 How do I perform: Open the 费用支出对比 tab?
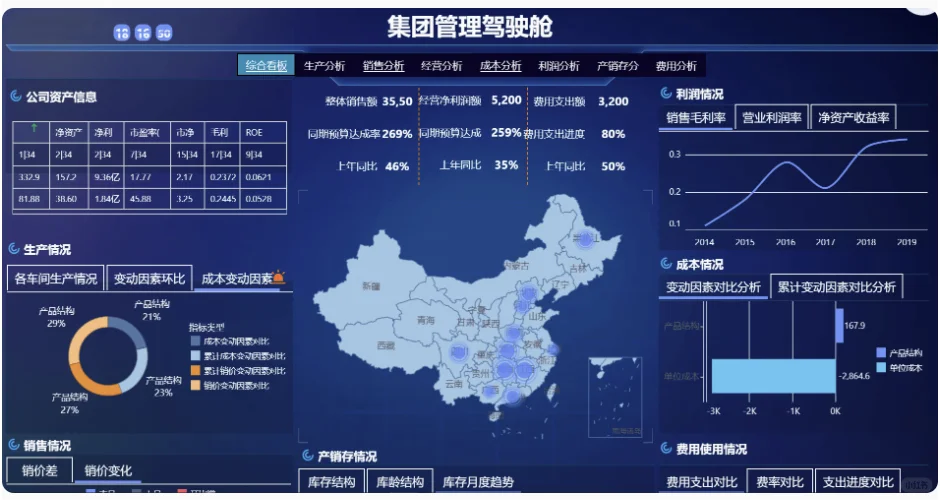[702, 481]
